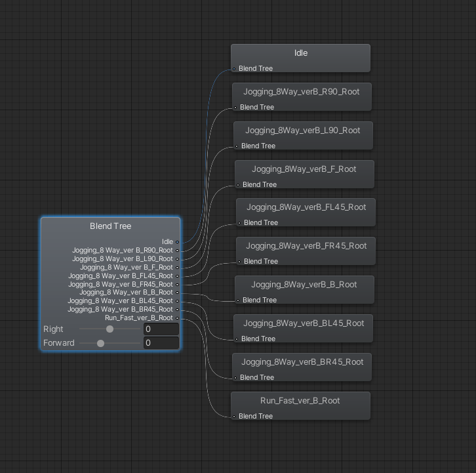The width and height of the screenshot is (476, 473).
Task: Click 'Jogging_8 Way_ver B_BL45_Root' row in Blend Tree
Action: click(x=120, y=300)
